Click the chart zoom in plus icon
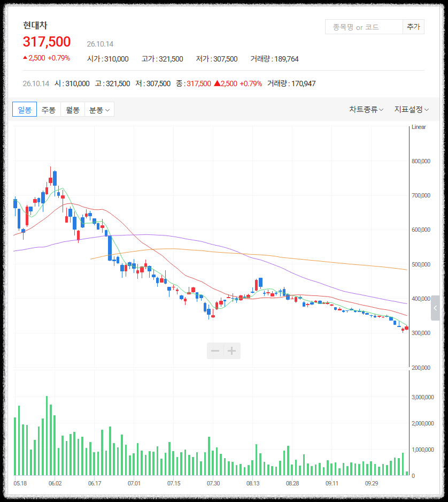This screenshot has height=502, width=448. click(232, 351)
